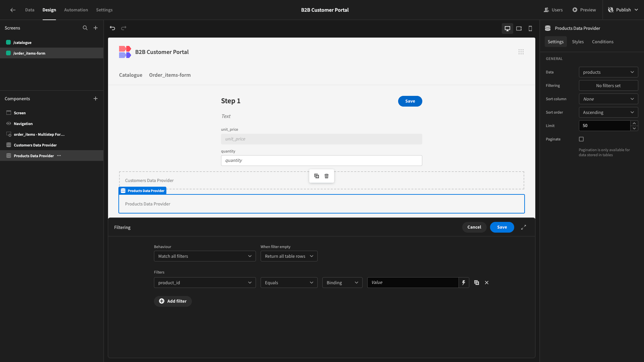Add a new screen with plus icon
This screenshot has height=362, width=644.
coord(96,28)
